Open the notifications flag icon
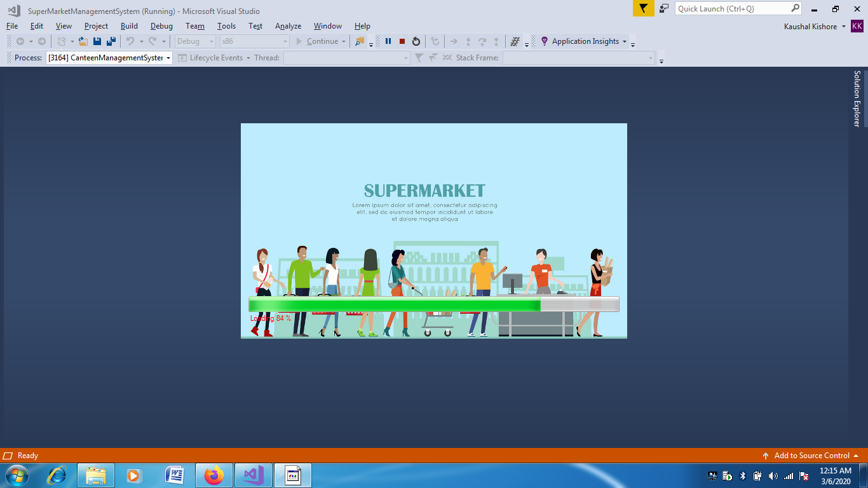868x488 pixels. 643,8
